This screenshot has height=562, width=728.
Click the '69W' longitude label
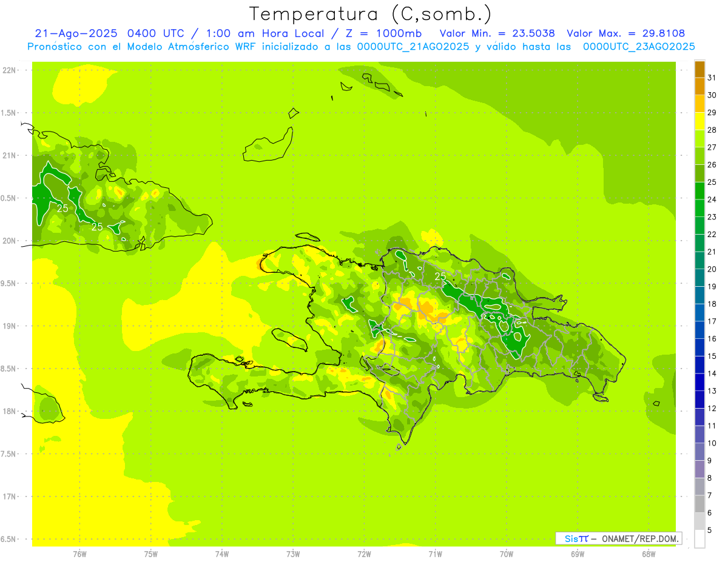pyautogui.click(x=578, y=554)
